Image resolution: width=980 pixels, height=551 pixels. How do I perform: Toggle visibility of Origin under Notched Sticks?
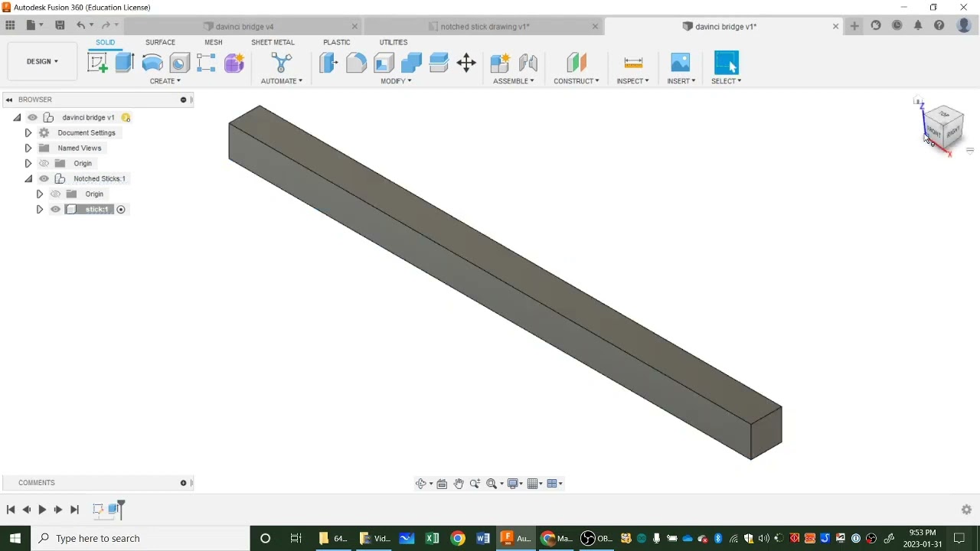click(55, 194)
